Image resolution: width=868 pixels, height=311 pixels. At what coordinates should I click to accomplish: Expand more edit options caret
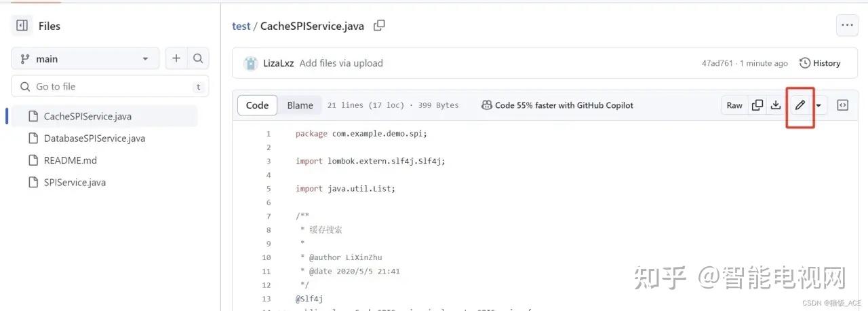click(x=819, y=105)
